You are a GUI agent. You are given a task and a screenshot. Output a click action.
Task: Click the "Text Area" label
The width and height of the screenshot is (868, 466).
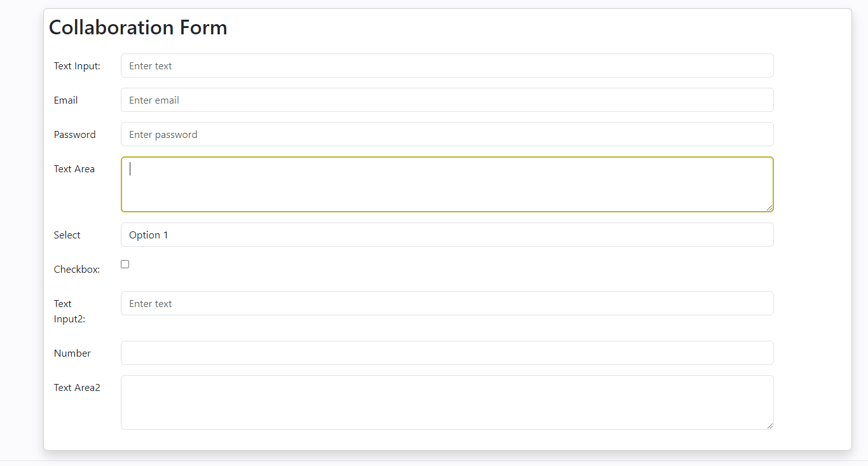click(74, 168)
